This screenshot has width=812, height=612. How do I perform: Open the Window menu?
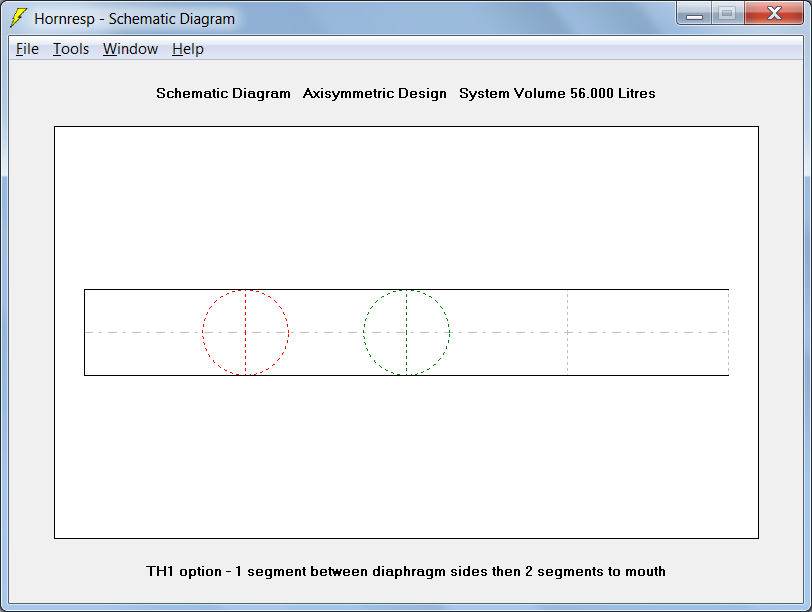(130, 49)
